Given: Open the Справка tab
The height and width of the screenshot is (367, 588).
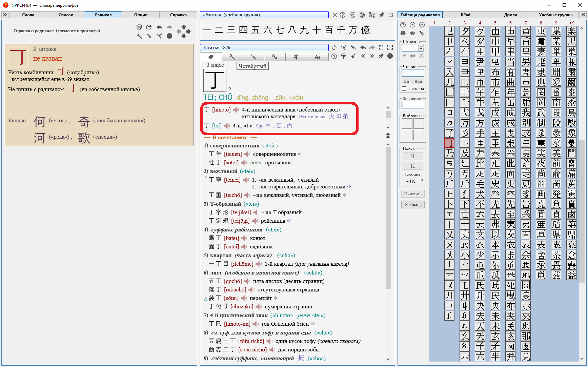Looking at the screenshot, I should pos(178,15).
